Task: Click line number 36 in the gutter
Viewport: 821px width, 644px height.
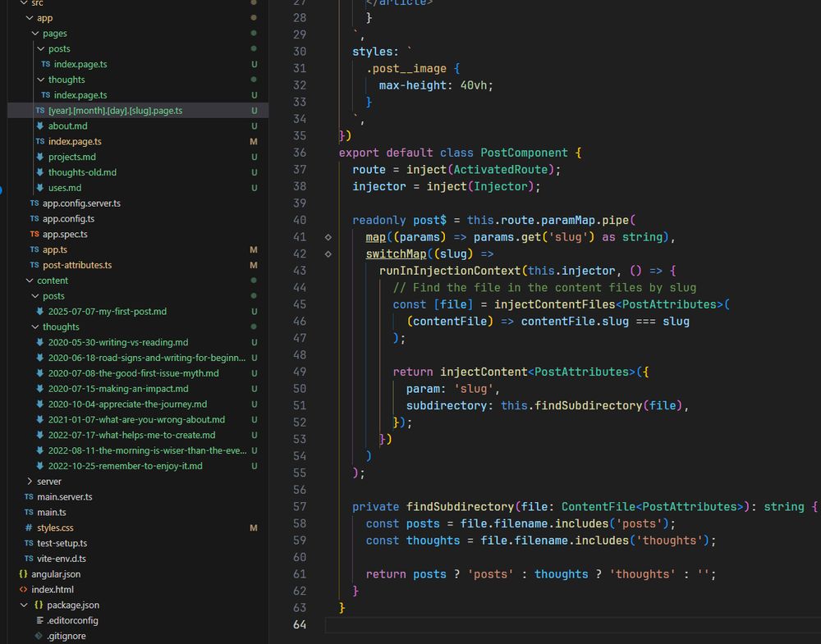Action: 300,153
